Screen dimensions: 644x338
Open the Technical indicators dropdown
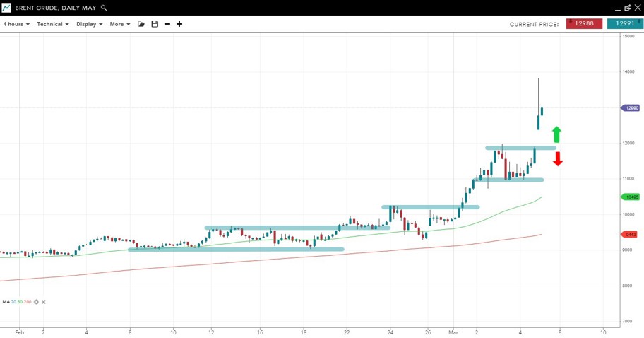tap(53, 24)
